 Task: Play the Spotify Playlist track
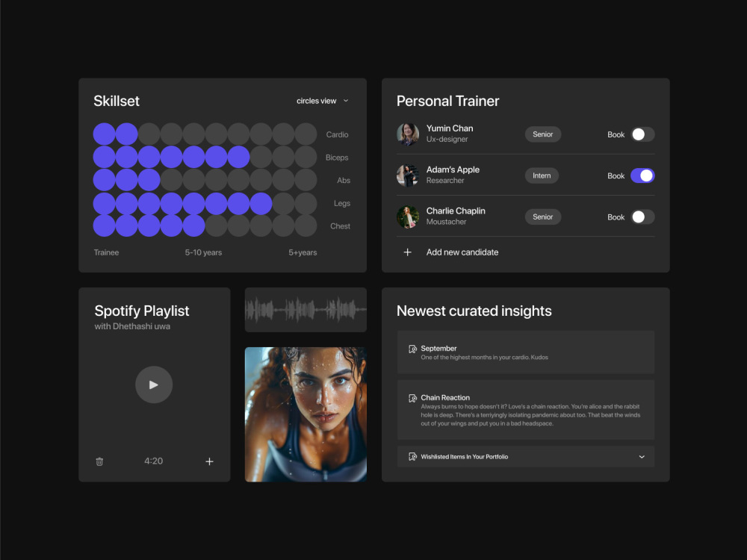[153, 385]
